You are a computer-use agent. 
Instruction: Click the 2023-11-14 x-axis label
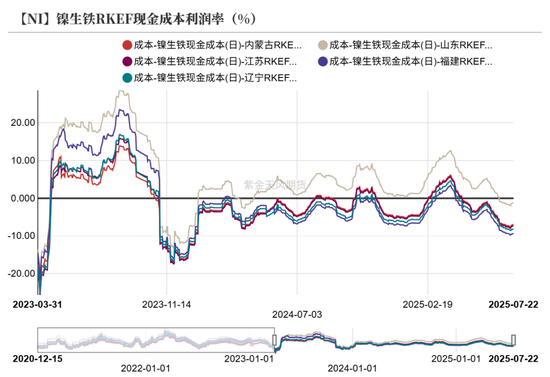167,304
